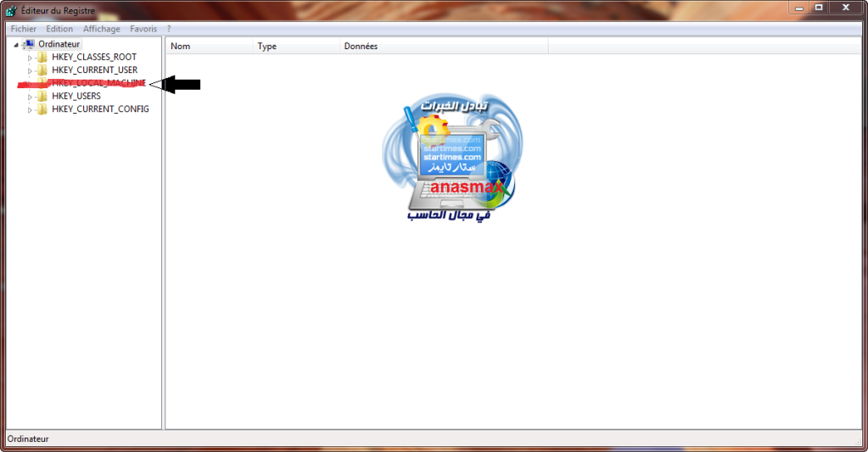Viewport: 868px width, 452px height.
Task: Collapse the Ordinateur root node
Action: click(x=16, y=45)
